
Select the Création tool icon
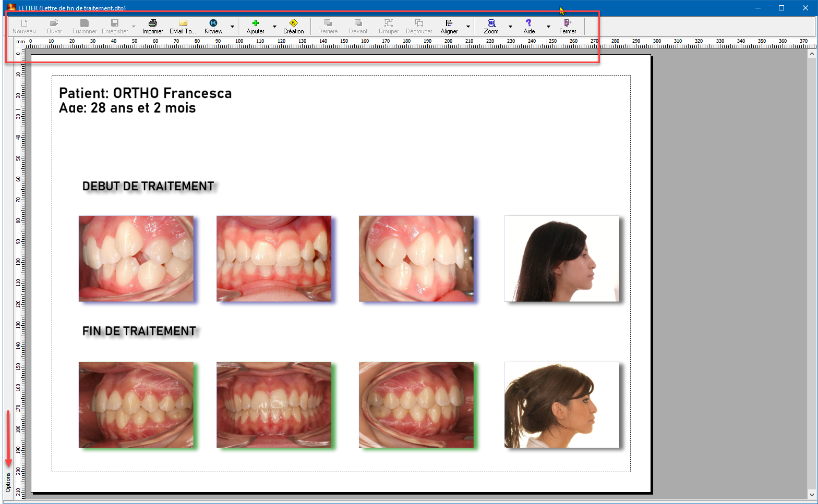coord(293,23)
